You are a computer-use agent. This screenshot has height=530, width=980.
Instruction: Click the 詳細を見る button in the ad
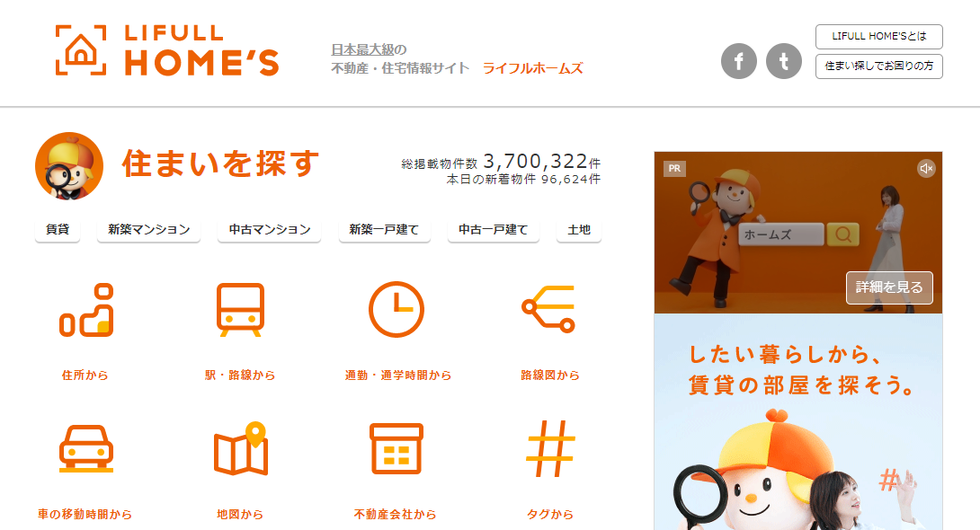pos(889,287)
